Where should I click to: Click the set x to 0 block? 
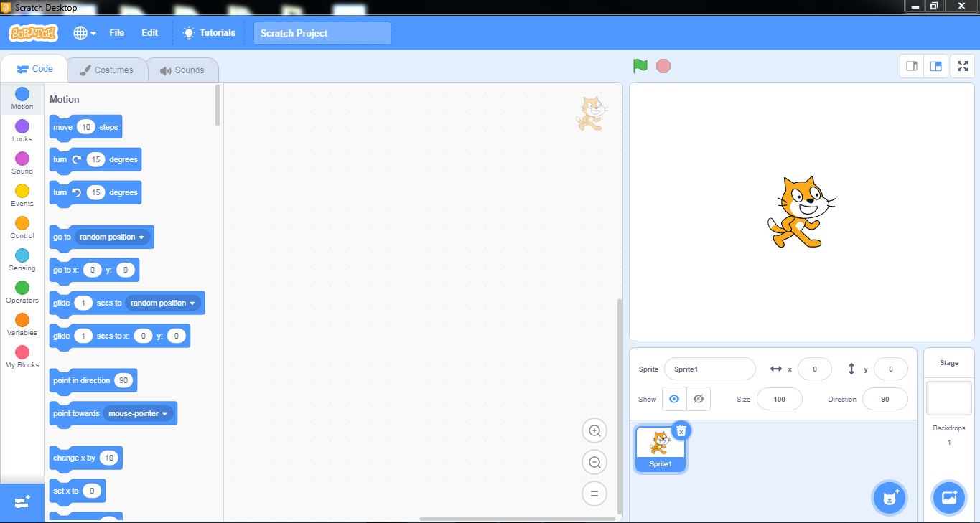[77, 491]
